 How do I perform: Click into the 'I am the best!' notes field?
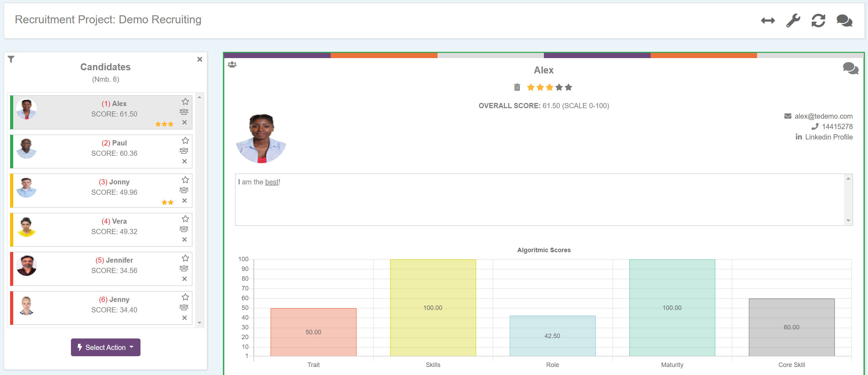point(539,200)
